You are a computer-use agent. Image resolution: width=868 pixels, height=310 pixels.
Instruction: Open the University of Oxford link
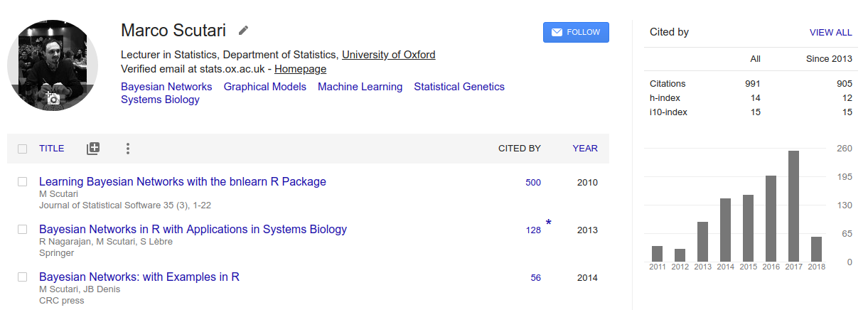(389, 55)
